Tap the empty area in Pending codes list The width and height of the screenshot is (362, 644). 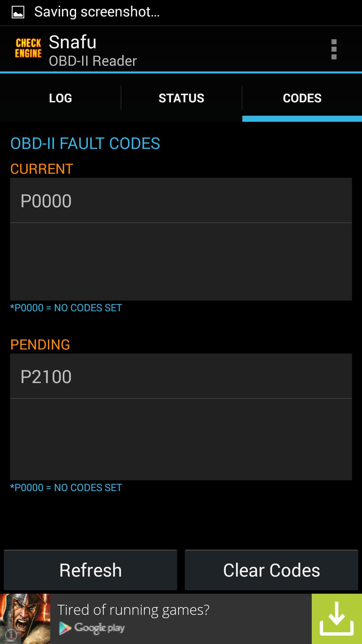coord(181,439)
